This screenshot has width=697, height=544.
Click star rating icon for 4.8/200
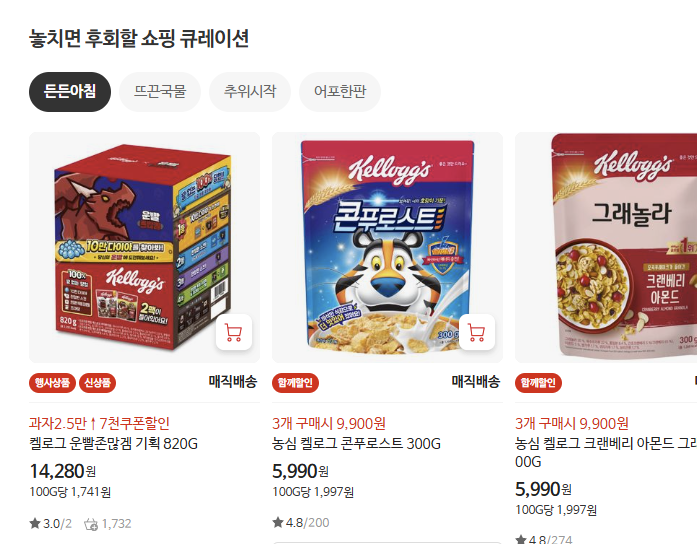(278, 522)
